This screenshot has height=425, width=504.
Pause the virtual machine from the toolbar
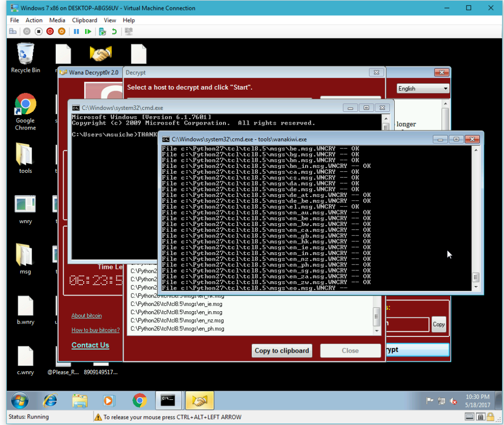pos(77,31)
